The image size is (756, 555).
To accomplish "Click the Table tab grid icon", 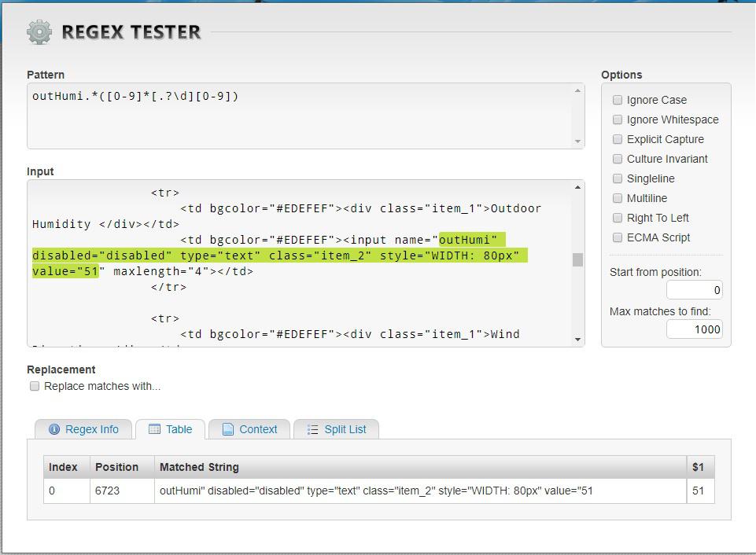I will [x=154, y=429].
